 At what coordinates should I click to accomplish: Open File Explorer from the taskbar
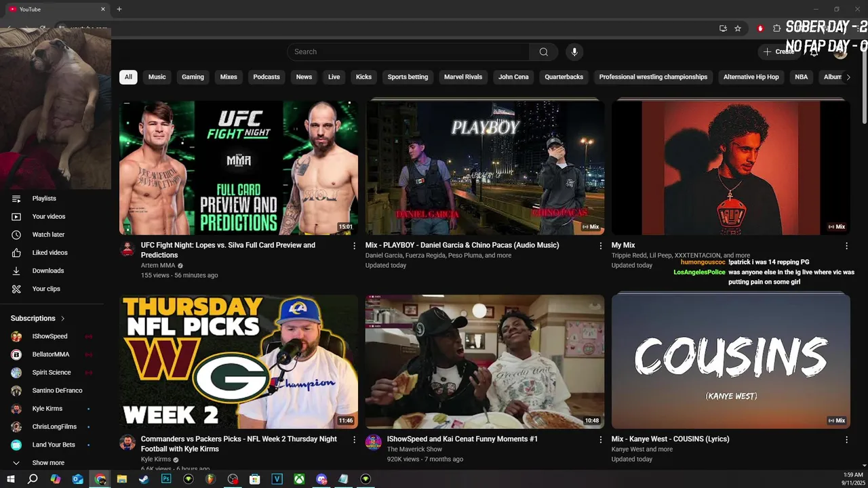pyautogui.click(x=122, y=479)
